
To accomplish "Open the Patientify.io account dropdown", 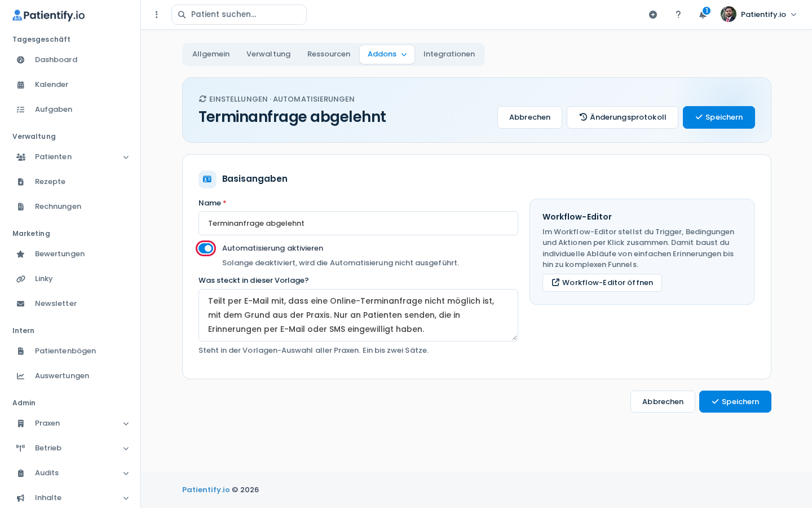I will click(x=759, y=15).
